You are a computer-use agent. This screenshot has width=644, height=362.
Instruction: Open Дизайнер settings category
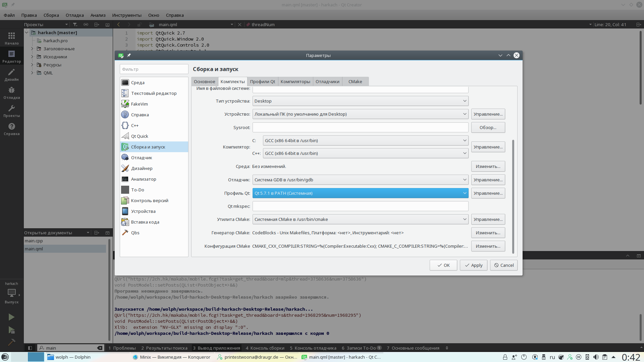click(154, 168)
